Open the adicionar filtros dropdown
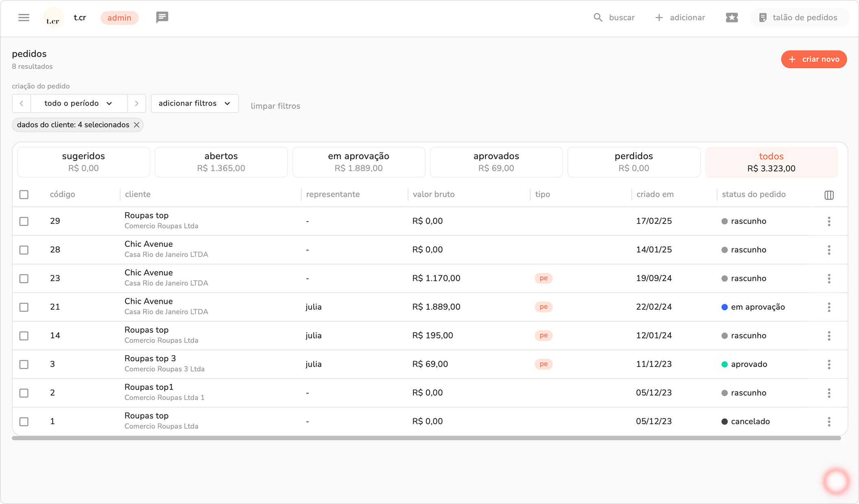This screenshot has height=504, width=859. point(194,104)
